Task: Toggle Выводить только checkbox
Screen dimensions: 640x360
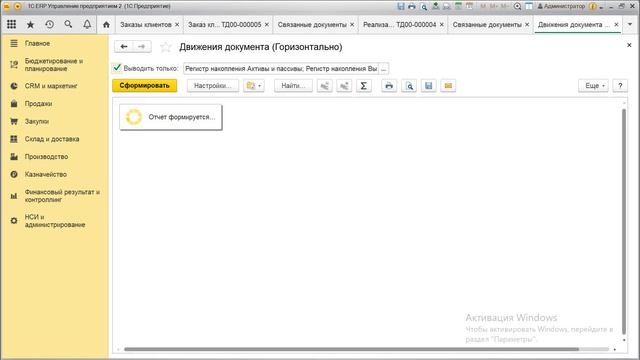Action: 117,68
